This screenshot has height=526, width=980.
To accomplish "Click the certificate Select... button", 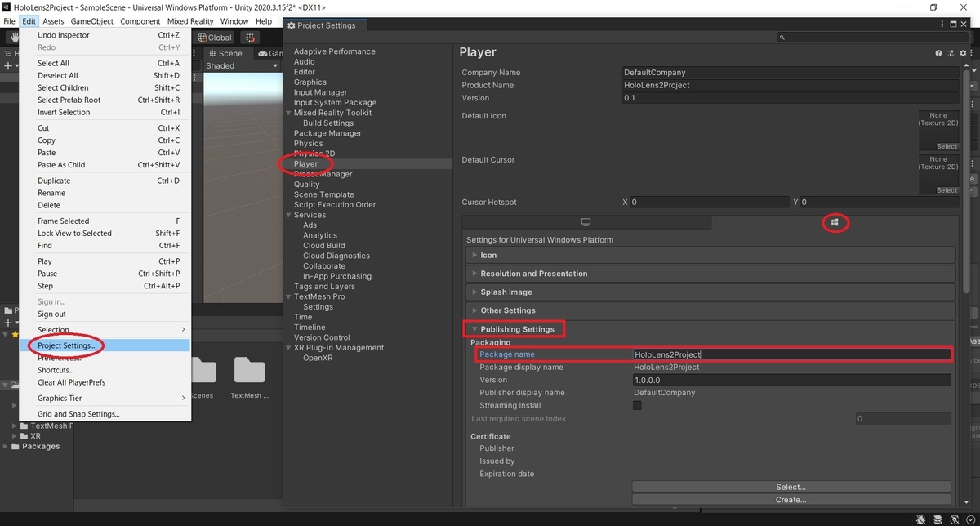I will coord(791,487).
